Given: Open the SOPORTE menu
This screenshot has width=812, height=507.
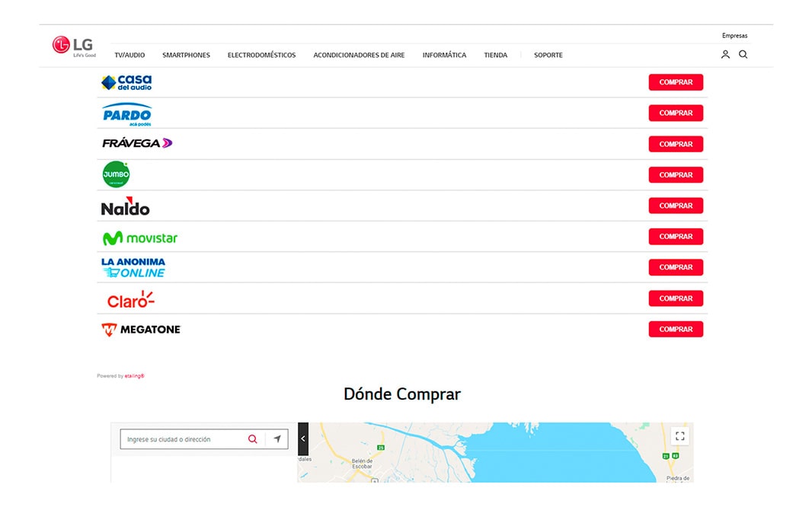Looking at the screenshot, I should coord(548,55).
